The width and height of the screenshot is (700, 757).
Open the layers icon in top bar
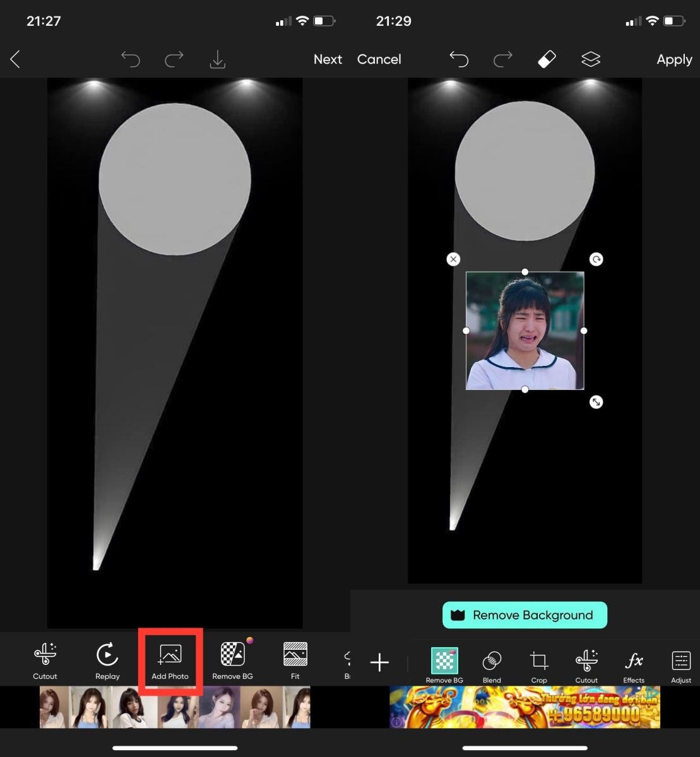[591, 59]
